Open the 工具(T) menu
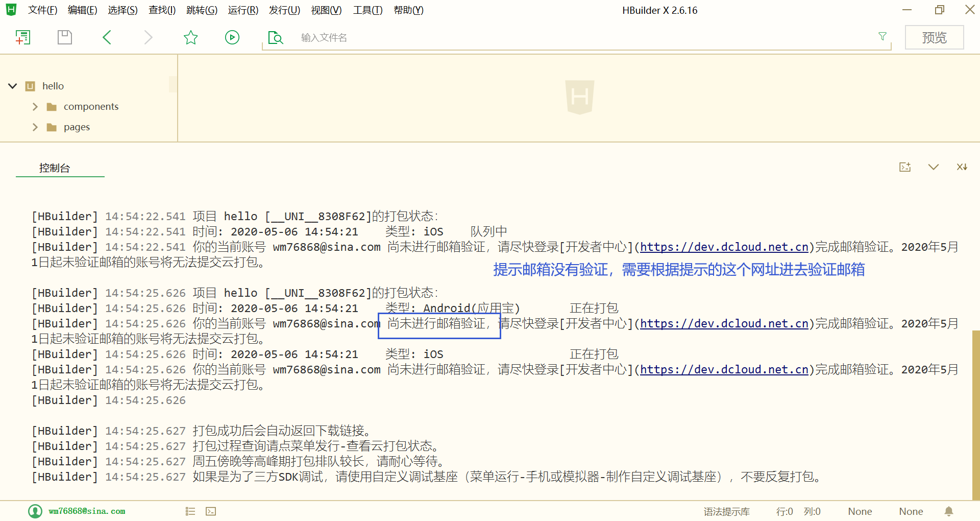Screen dimensions: 980x521 click(368, 10)
